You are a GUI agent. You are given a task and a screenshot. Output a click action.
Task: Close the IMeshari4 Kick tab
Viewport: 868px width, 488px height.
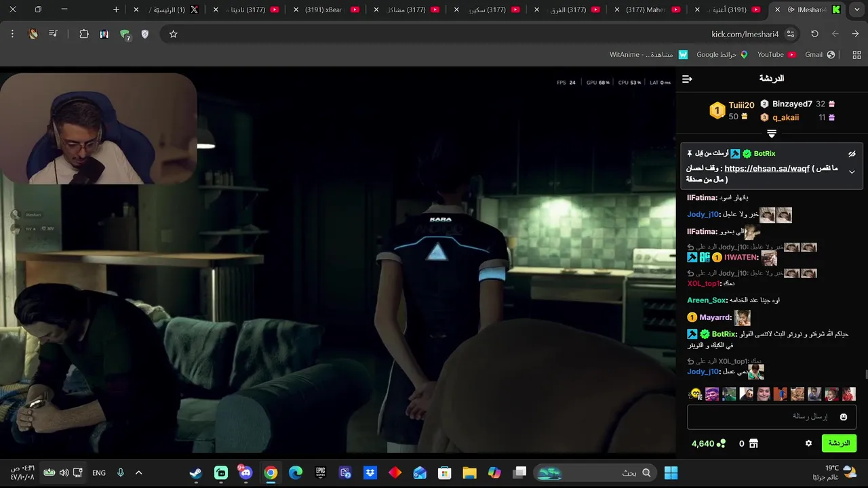[x=778, y=9]
